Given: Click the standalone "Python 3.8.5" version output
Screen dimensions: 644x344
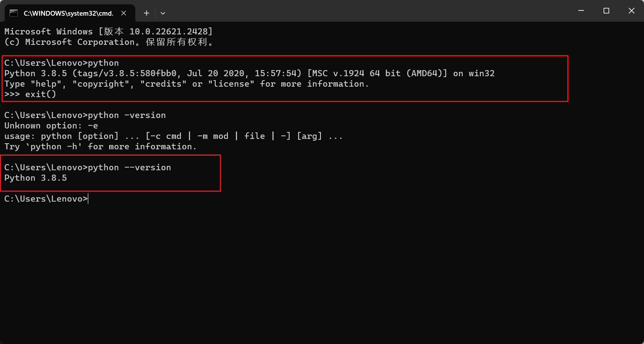Looking at the screenshot, I should coord(36,178).
